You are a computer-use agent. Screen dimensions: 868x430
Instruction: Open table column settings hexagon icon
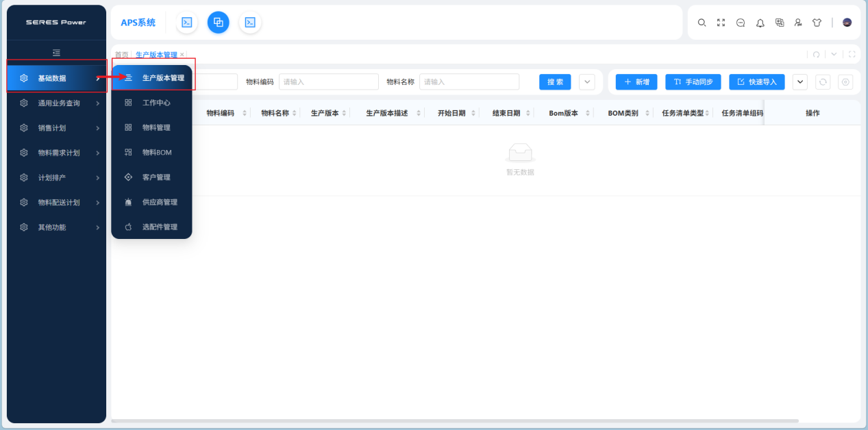coord(845,82)
